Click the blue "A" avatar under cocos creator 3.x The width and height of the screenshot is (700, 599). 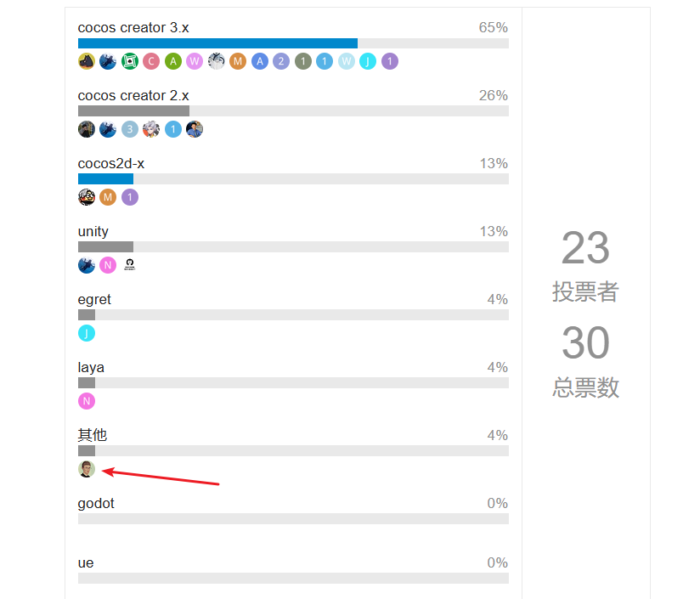tap(260, 61)
